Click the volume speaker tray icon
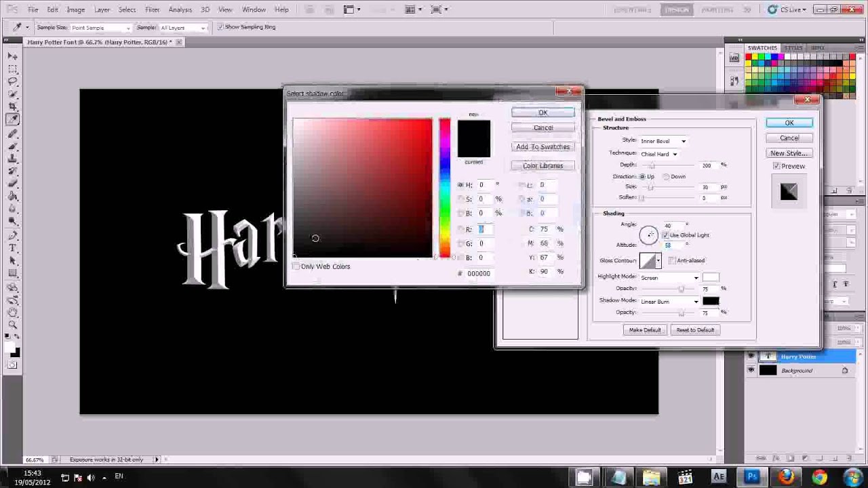 [x=90, y=478]
